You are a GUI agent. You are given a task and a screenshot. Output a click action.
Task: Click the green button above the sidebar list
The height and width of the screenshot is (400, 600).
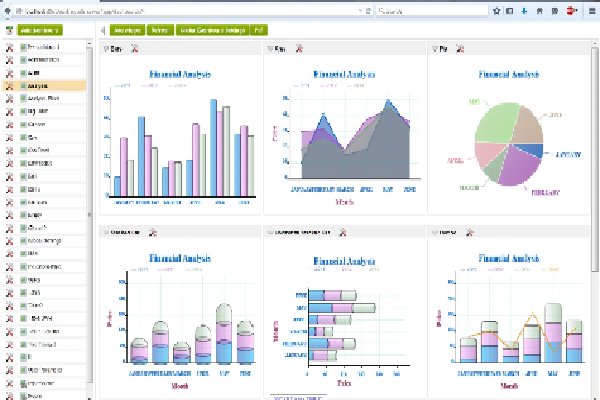pos(40,31)
